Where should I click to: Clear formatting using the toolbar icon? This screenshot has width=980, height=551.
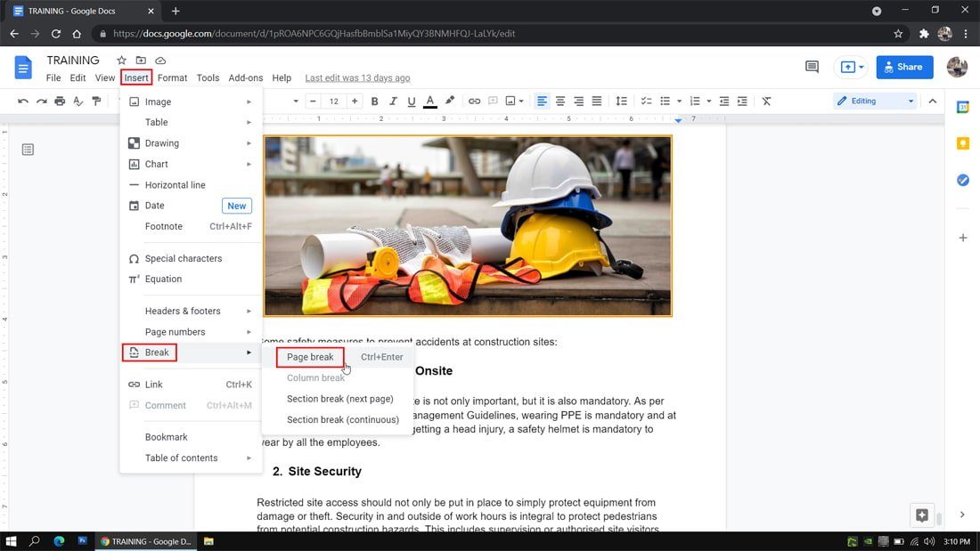pos(765,101)
